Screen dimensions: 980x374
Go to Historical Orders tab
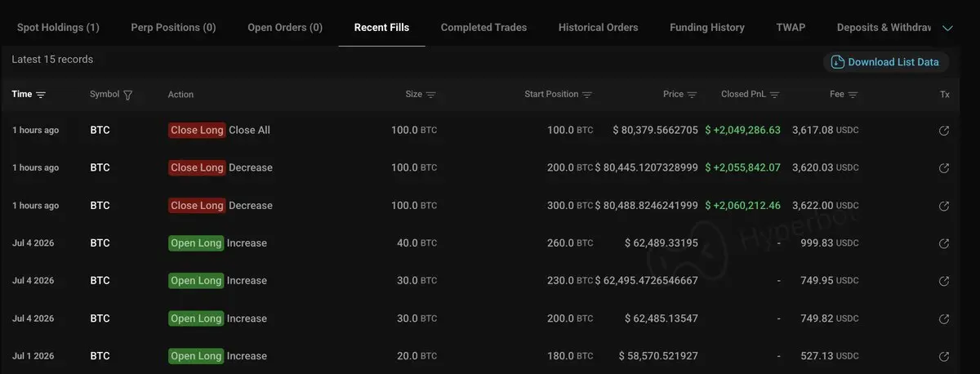pyautogui.click(x=599, y=27)
